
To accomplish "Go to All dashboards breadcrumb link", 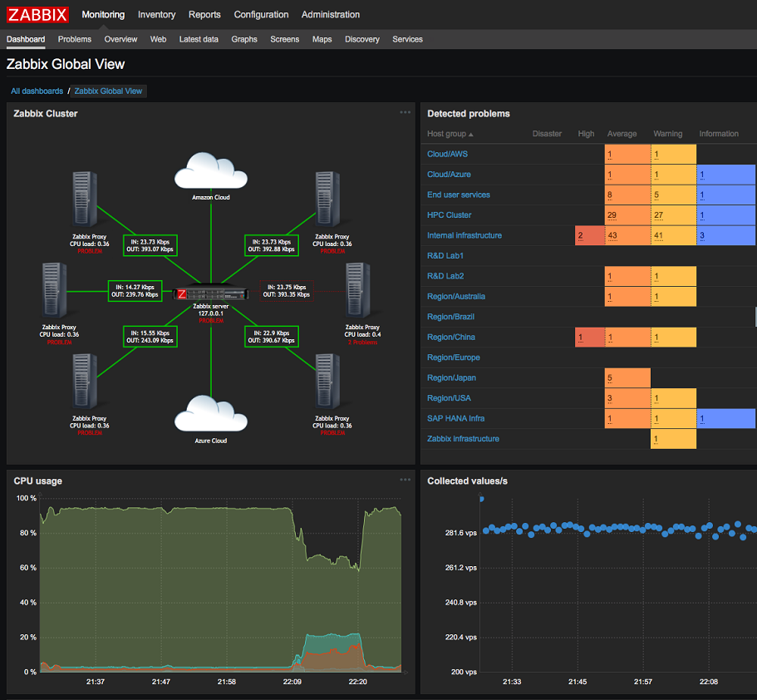I will 37,91.
